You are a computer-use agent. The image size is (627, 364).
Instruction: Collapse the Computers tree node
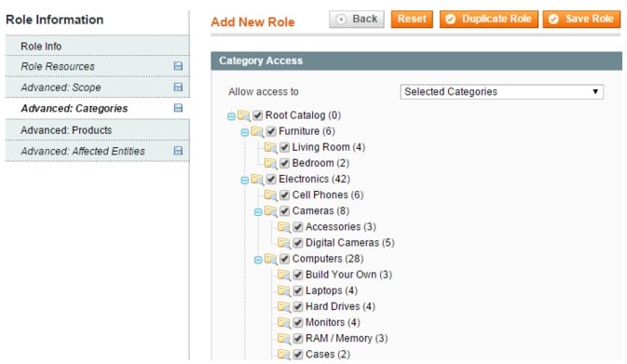point(258,260)
